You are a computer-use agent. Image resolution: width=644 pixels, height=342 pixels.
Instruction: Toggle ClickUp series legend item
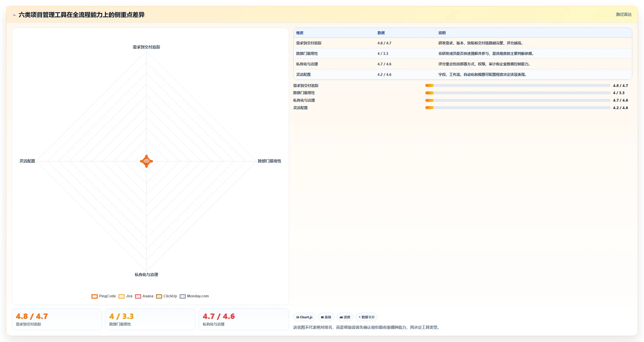(x=167, y=296)
